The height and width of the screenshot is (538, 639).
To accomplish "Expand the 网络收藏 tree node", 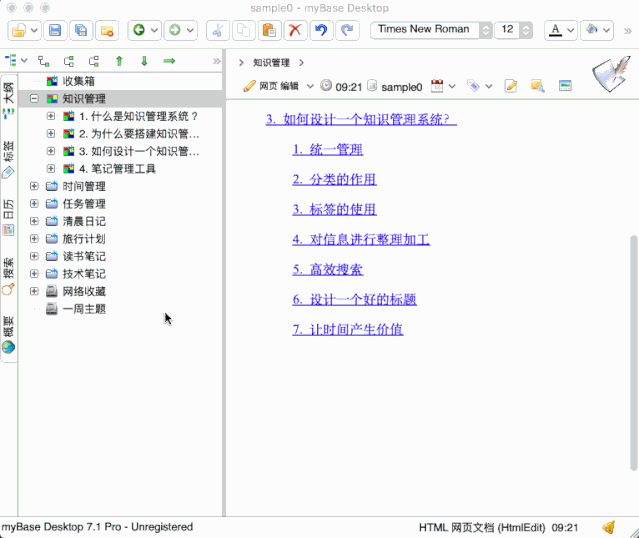I will (x=34, y=291).
